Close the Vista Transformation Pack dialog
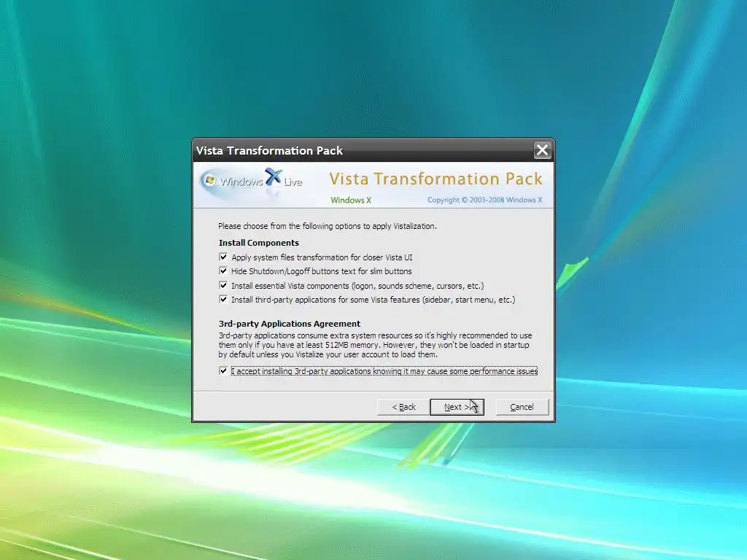This screenshot has height=560, width=747. pos(542,150)
